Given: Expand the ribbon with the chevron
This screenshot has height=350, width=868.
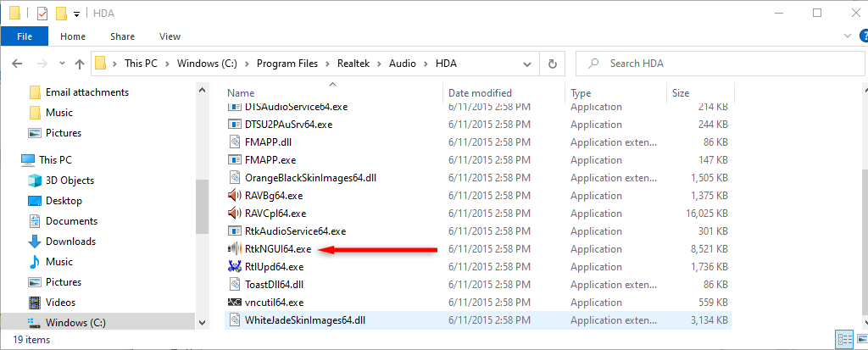Looking at the screenshot, I should click(848, 36).
